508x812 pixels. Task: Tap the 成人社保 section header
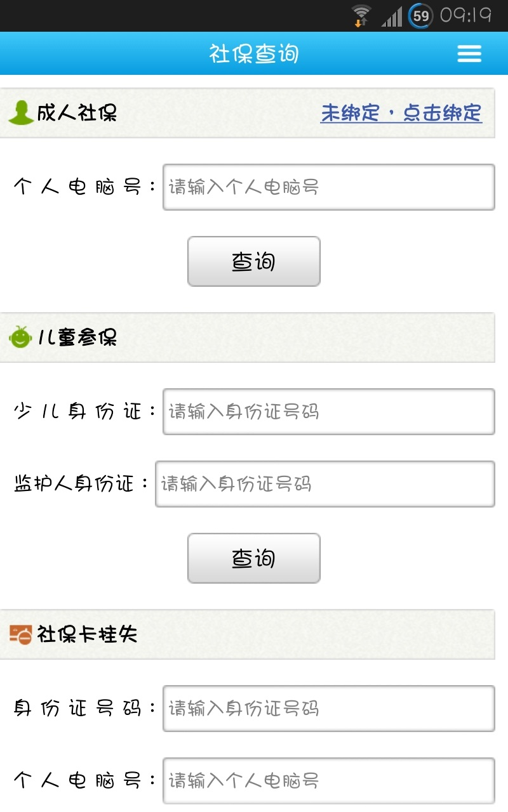click(x=77, y=113)
